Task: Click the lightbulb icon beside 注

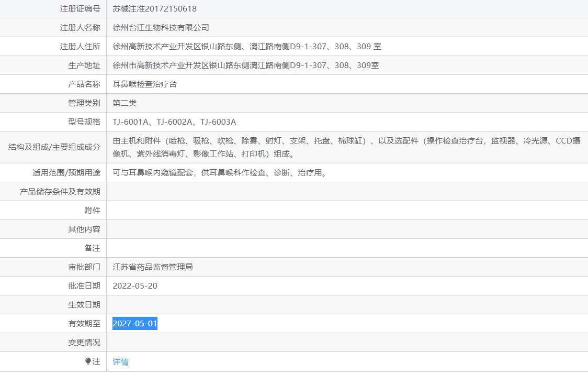Action: pyautogui.click(x=88, y=361)
